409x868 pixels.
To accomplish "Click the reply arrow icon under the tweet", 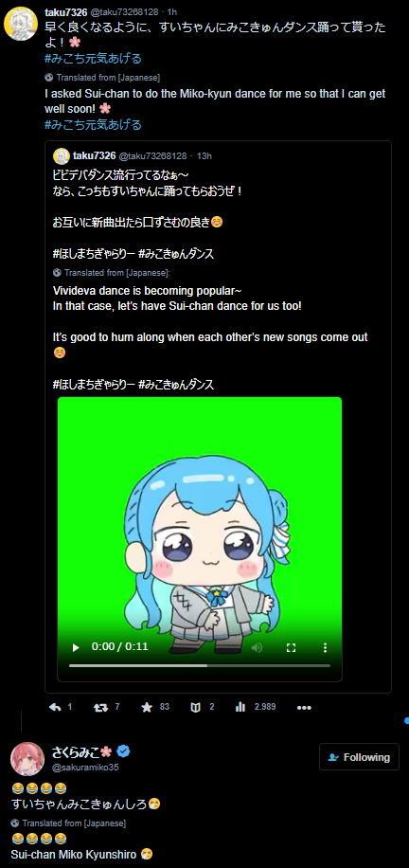I will [x=55, y=707].
